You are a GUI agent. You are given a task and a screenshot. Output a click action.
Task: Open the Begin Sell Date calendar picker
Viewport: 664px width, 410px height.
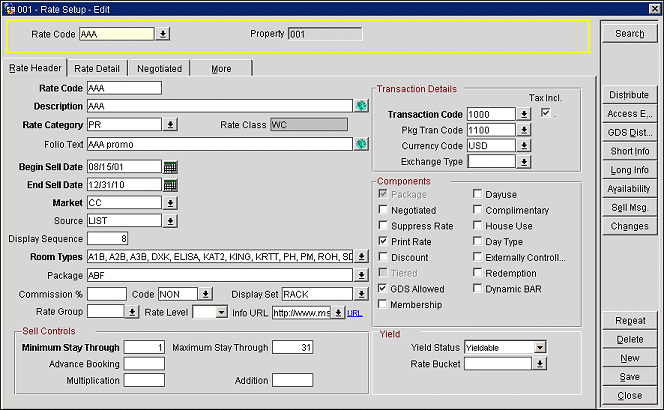tap(170, 166)
